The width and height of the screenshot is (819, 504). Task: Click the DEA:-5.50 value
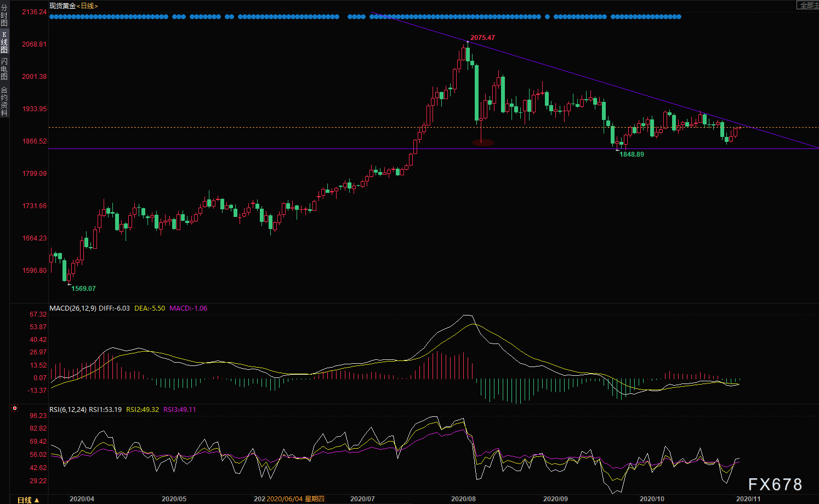click(150, 308)
